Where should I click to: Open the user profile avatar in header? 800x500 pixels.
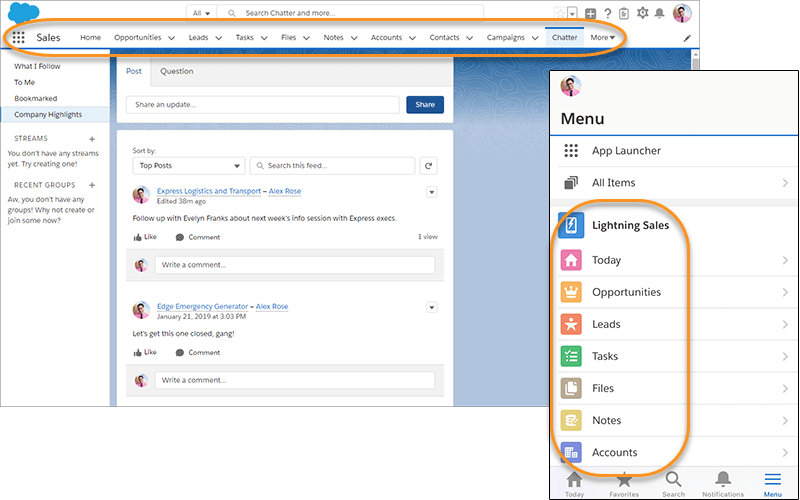tap(682, 13)
